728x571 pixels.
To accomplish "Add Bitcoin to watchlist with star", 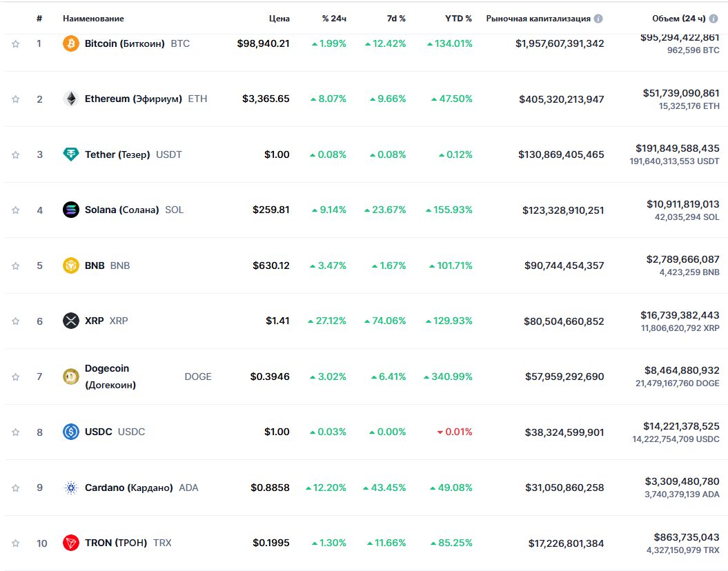I will 15,43.
